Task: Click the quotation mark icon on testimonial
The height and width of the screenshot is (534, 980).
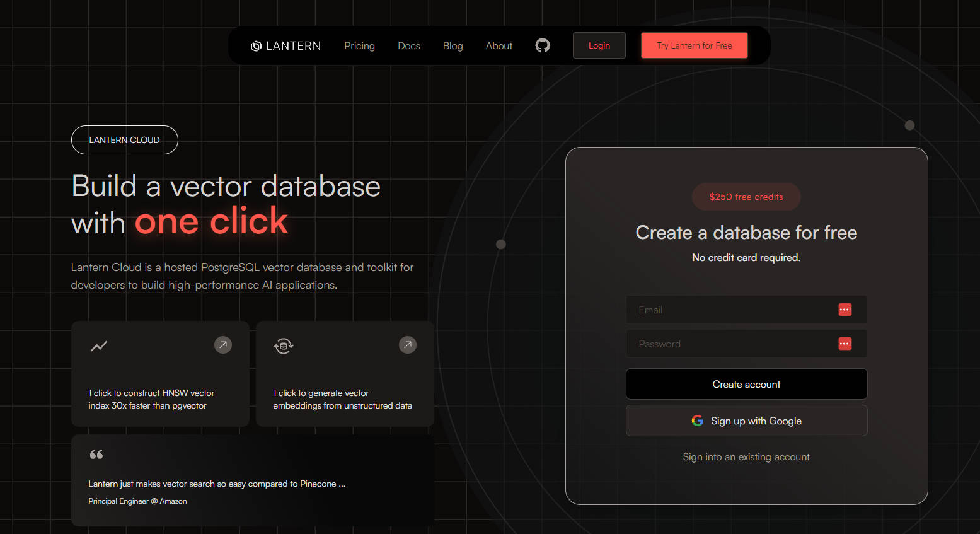Action: click(96, 455)
